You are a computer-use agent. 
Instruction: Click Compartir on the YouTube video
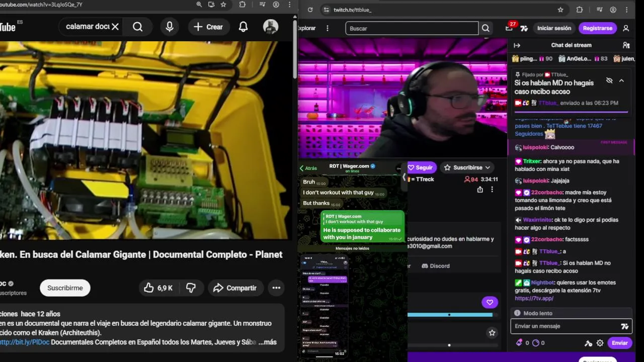234,288
